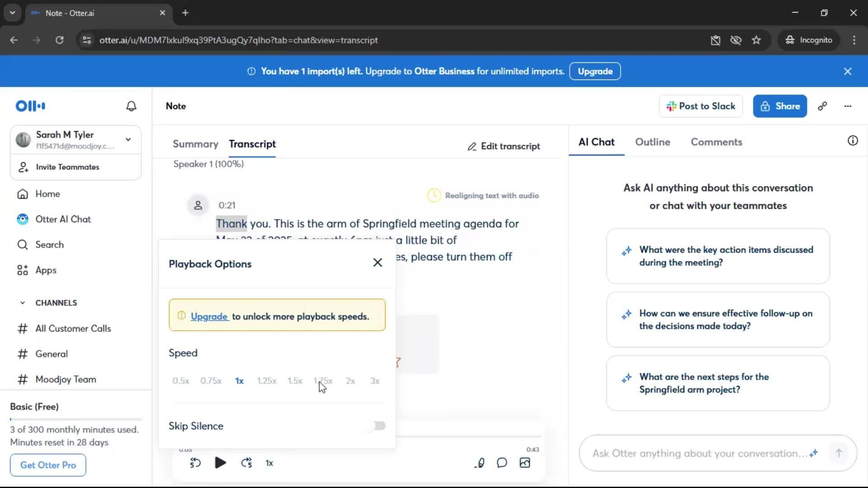Add a comment via the speech bubble icon
Image resolution: width=868 pixels, height=488 pixels.
[502, 463]
